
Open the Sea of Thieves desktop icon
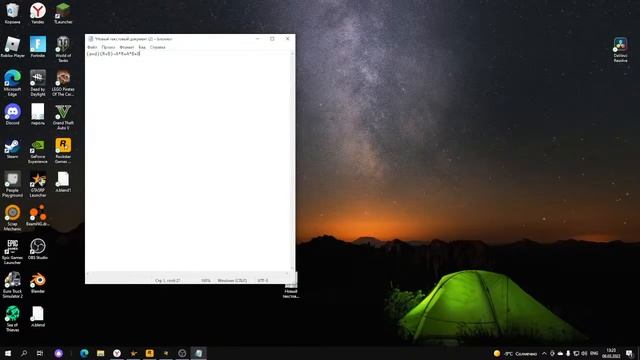point(12,319)
